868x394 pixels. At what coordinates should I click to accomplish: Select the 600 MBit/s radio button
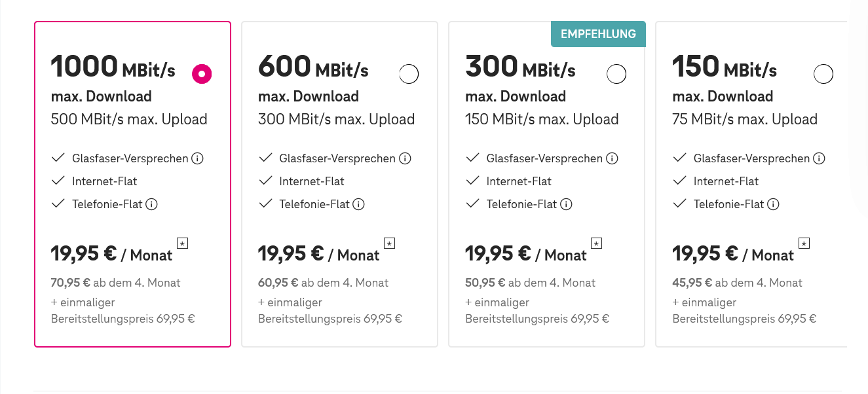[409, 75]
